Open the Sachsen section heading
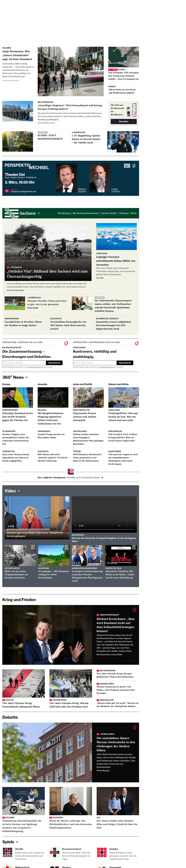Image resolution: width=186 pixels, height=868 pixels. click(x=27, y=213)
